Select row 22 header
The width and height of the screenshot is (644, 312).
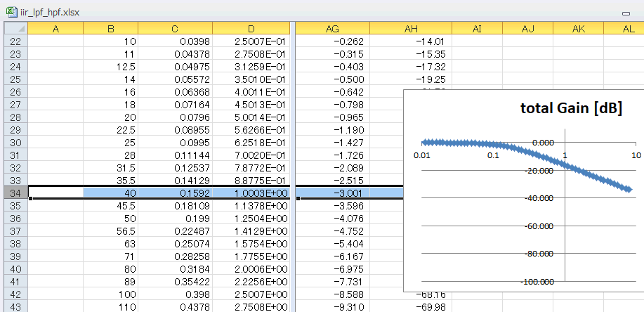16,41
